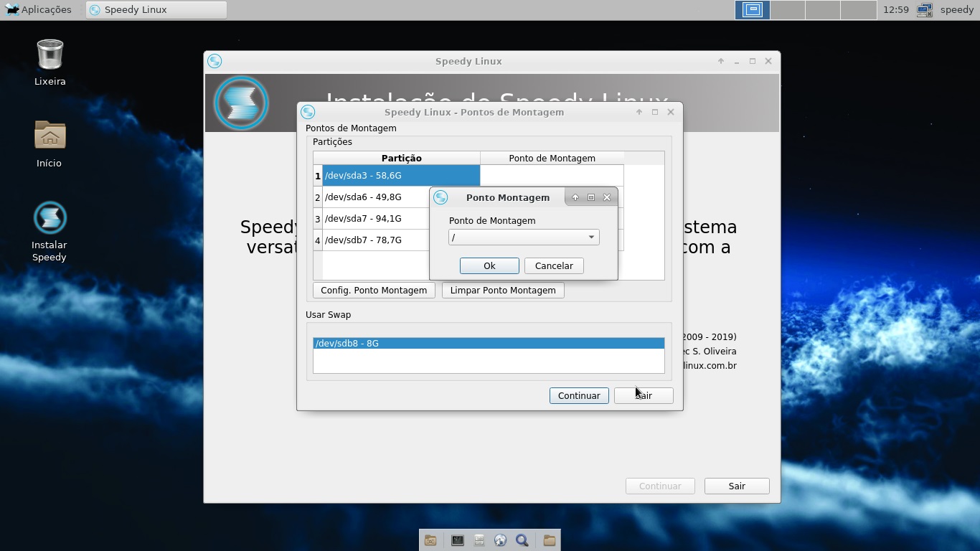980x551 pixels.
Task: Select partition /dev/sda6 - 49,8G
Action: point(376,197)
